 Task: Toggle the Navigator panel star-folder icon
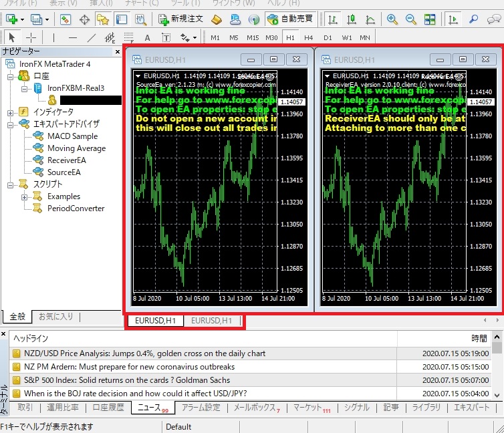103,19
